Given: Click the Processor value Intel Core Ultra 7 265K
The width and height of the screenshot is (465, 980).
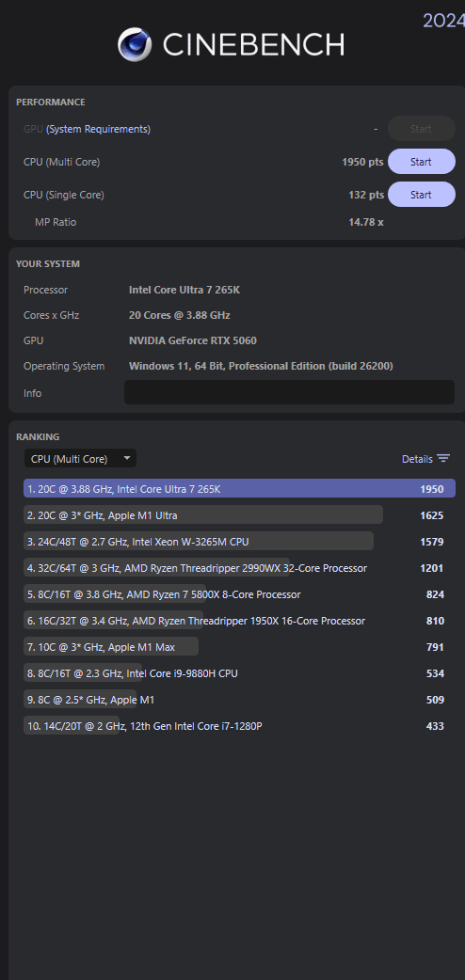Looking at the screenshot, I should point(184,290).
